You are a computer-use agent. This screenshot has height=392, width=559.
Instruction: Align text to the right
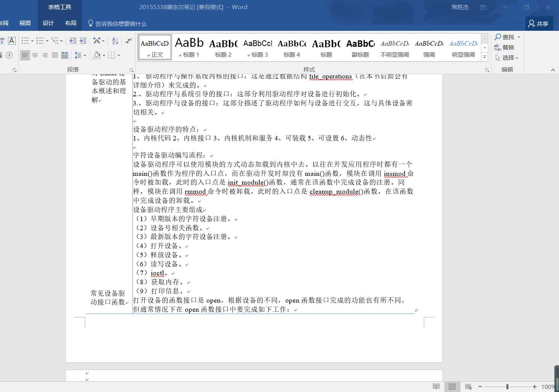pos(45,55)
